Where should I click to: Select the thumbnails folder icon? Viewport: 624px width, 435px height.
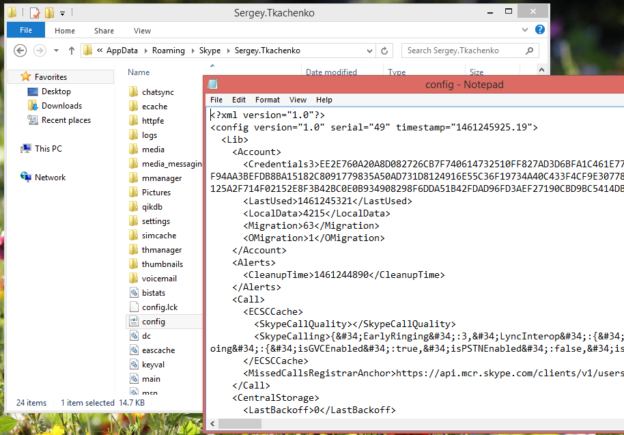134,264
